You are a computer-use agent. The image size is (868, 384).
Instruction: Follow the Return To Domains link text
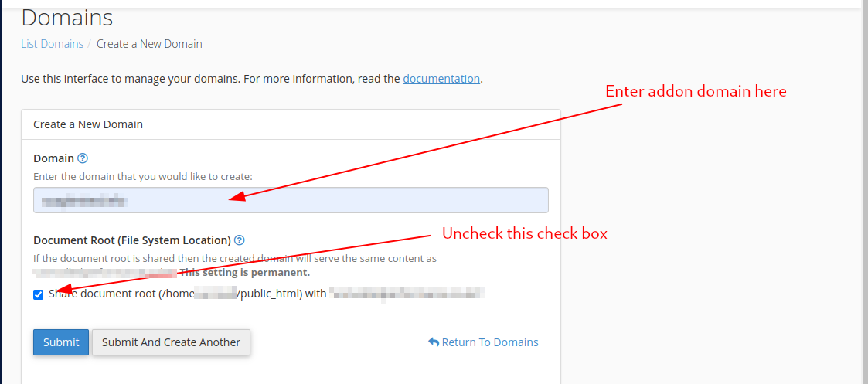(x=490, y=342)
